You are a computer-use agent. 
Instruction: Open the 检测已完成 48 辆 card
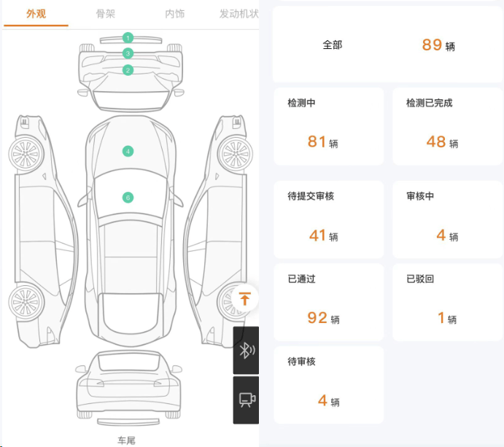coord(447,126)
